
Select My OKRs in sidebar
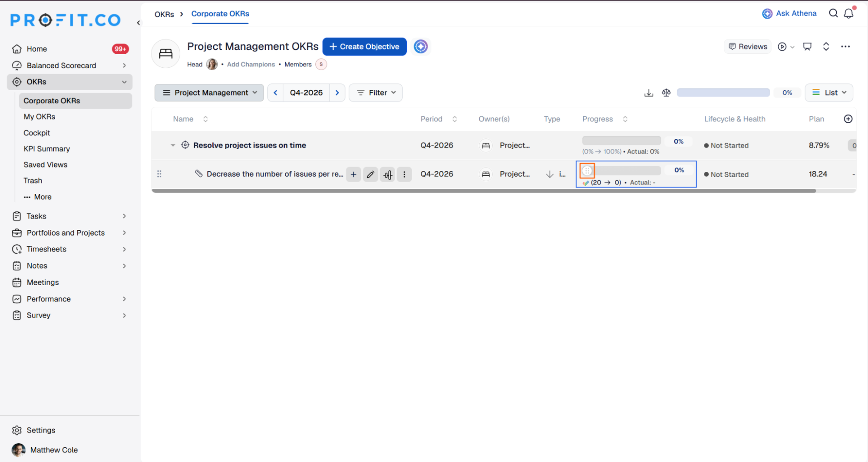[x=39, y=117]
